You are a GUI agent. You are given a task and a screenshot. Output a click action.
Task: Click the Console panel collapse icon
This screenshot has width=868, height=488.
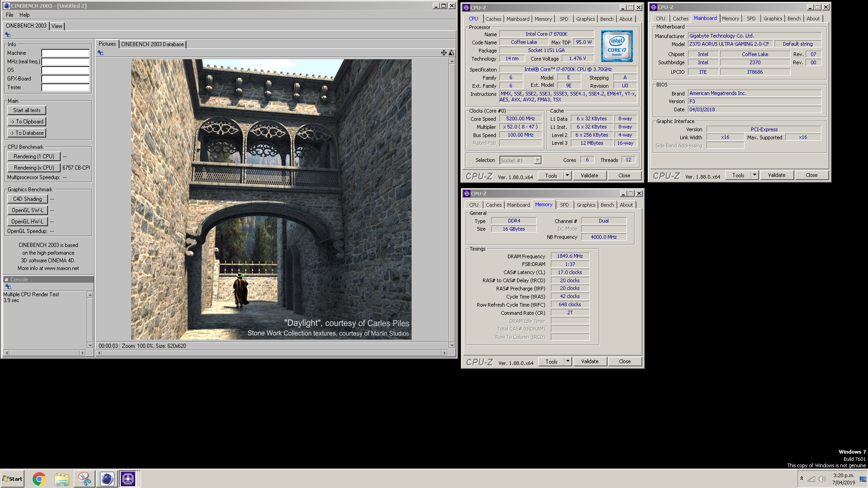click(6, 280)
